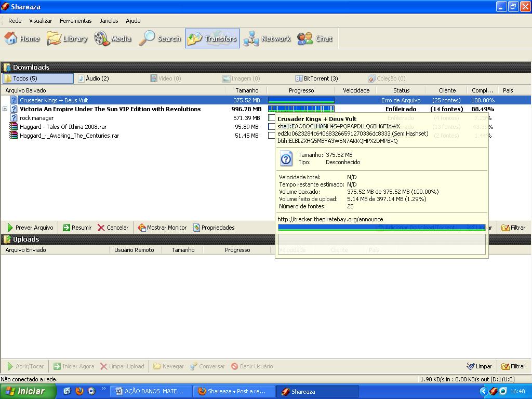Screen dimensions: 532x399
Task: Open the Network view
Action: (267, 39)
